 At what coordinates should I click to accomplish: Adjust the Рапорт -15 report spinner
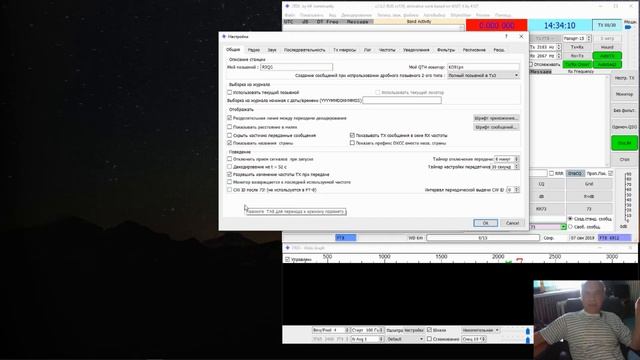pyautogui.click(x=577, y=38)
